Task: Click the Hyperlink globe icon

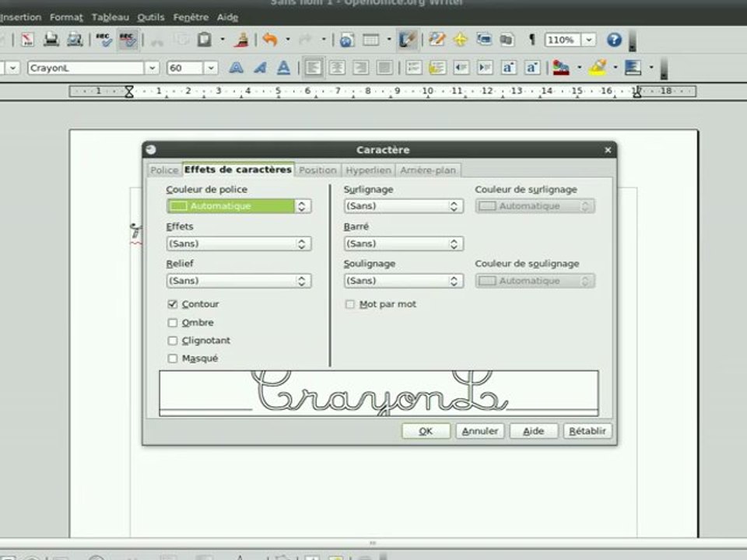Action: [347, 40]
